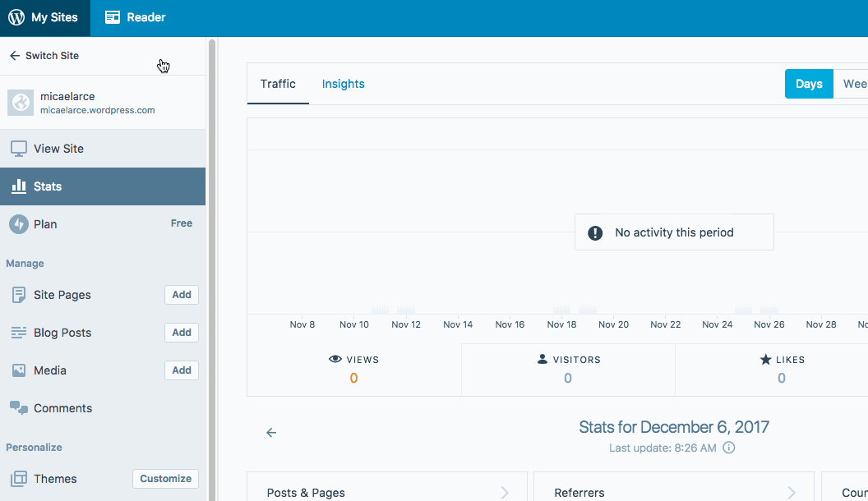Switch stats view to Weeks
This screenshot has height=501, width=868.
coord(855,83)
